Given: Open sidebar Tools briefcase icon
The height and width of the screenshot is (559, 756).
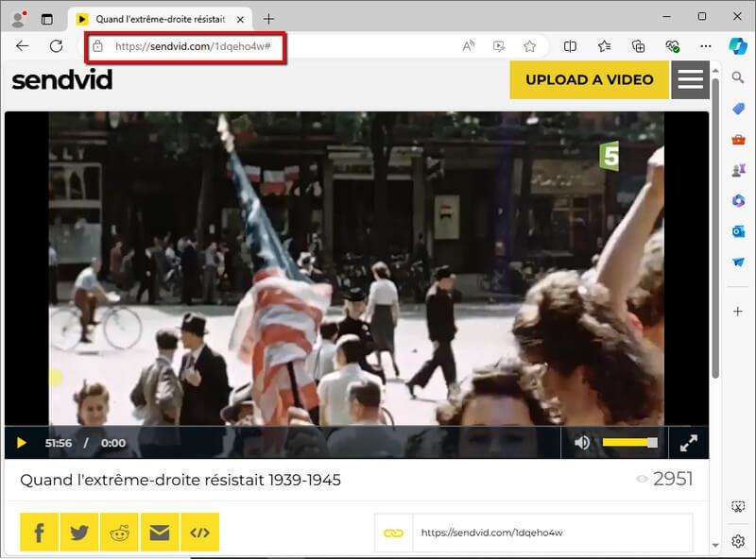Looking at the screenshot, I should (738, 140).
